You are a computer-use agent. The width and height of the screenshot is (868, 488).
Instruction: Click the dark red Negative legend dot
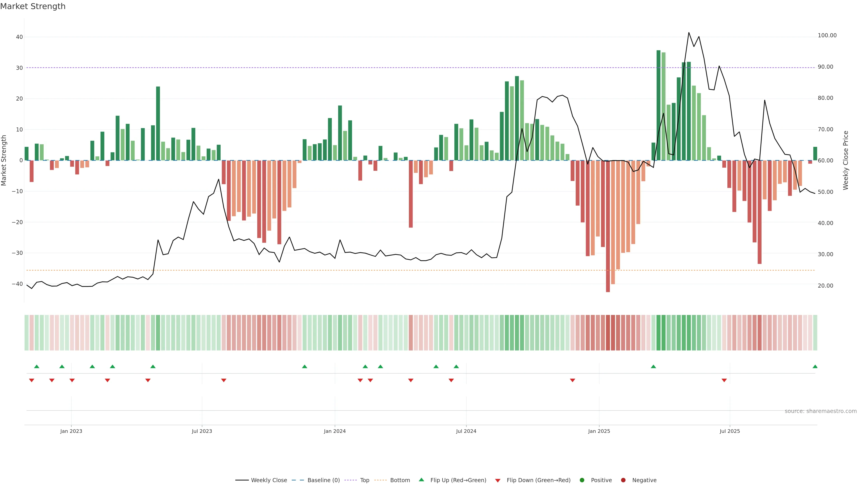click(x=623, y=480)
